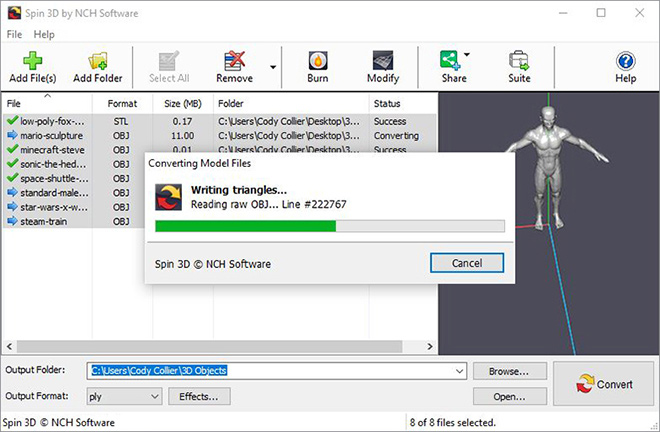Click the Effects... button
660x432 pixels.
point(199,397)
